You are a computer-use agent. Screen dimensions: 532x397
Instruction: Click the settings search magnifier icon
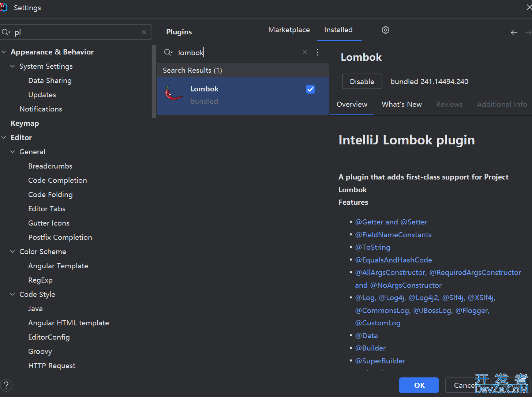click(x=6, y=32)
